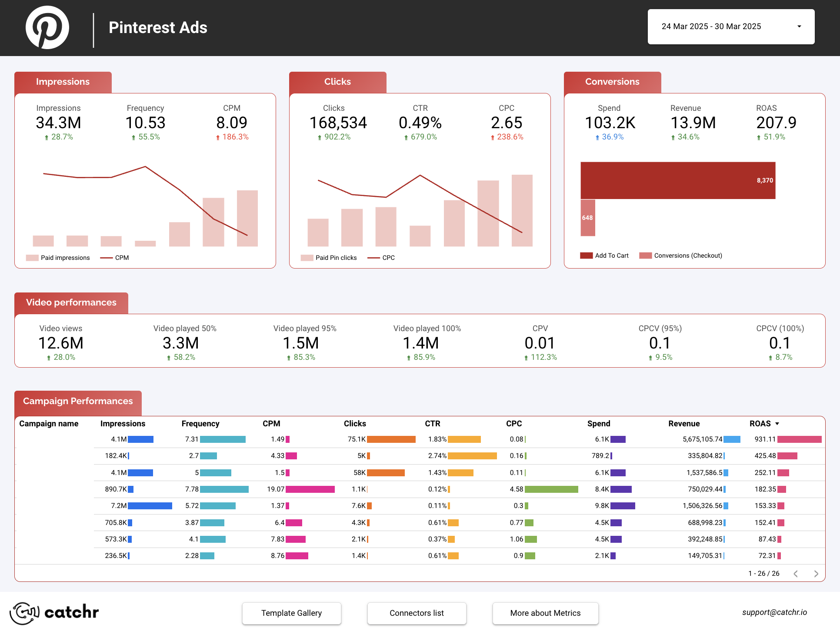
Task: Click Paid impressions legend swatch
Action: click(32, 258)
